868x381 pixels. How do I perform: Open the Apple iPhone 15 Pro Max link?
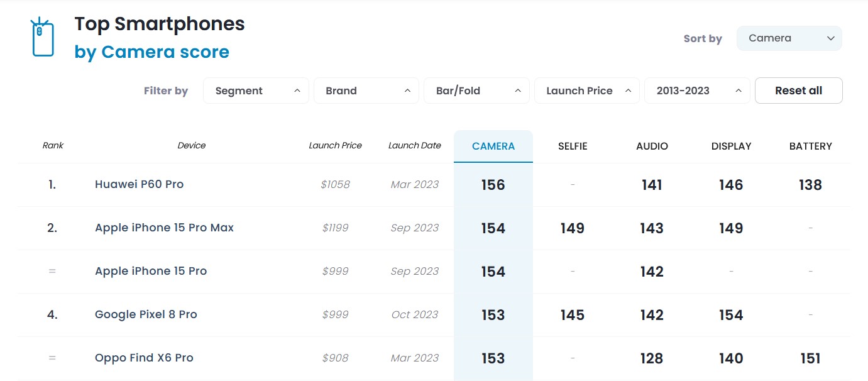coord(164,228)
